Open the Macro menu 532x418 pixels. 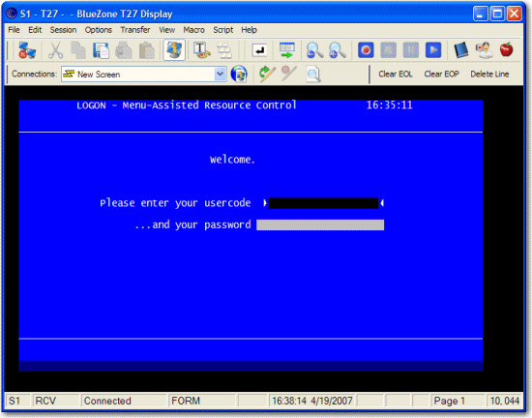click(x=193, y=30)
